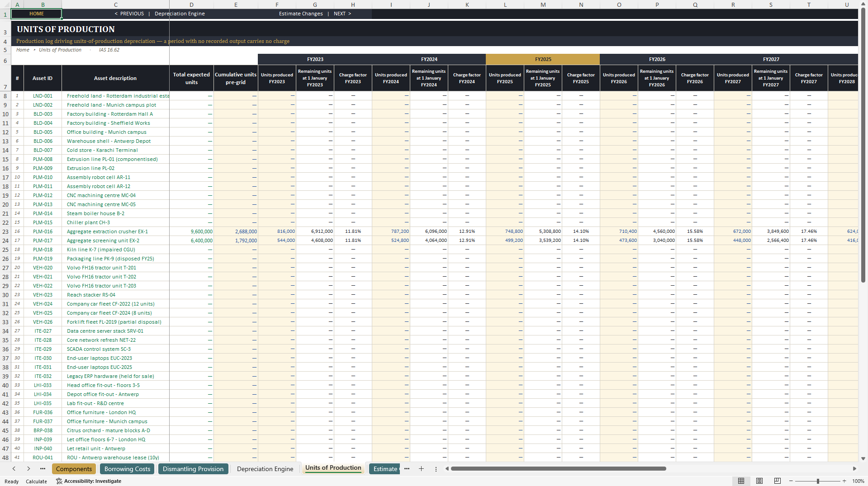Image resolution: width=868 pixels, height=486 pixels.
Task: Open the Estimate sheet tab
Action: click(385, 469)
